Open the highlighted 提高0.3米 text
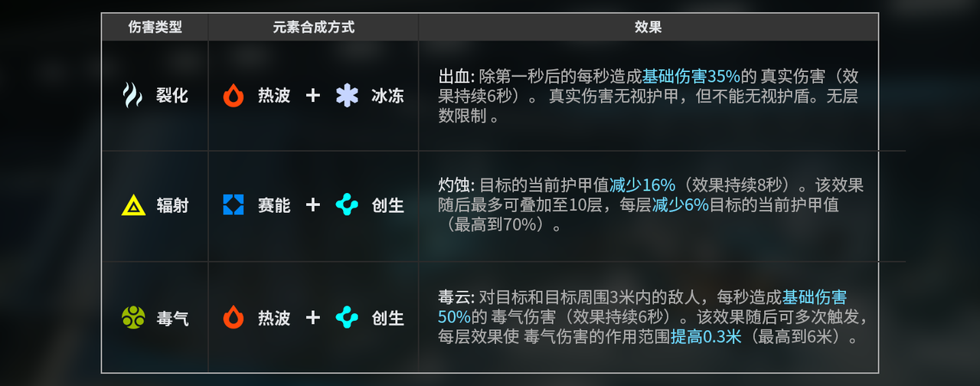 [706, 337]
